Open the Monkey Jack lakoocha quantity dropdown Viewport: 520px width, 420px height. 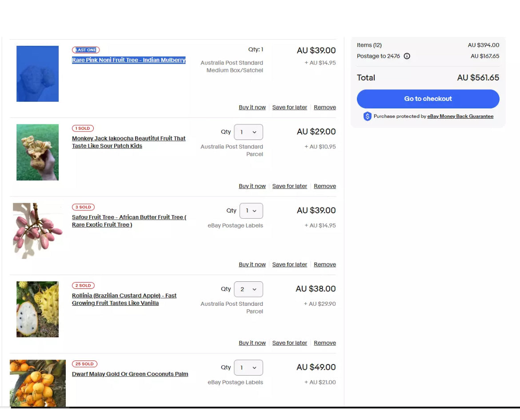coord(248,132)
